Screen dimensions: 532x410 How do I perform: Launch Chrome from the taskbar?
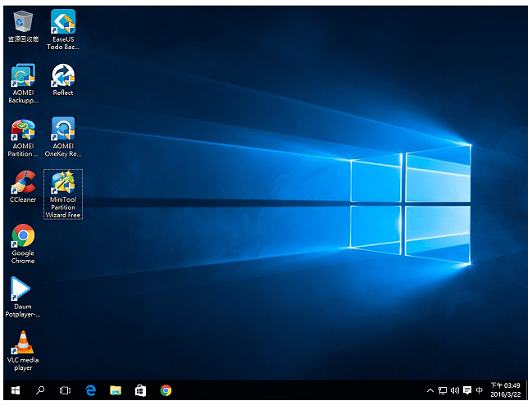pyautogui.click(x=166, y=390)
